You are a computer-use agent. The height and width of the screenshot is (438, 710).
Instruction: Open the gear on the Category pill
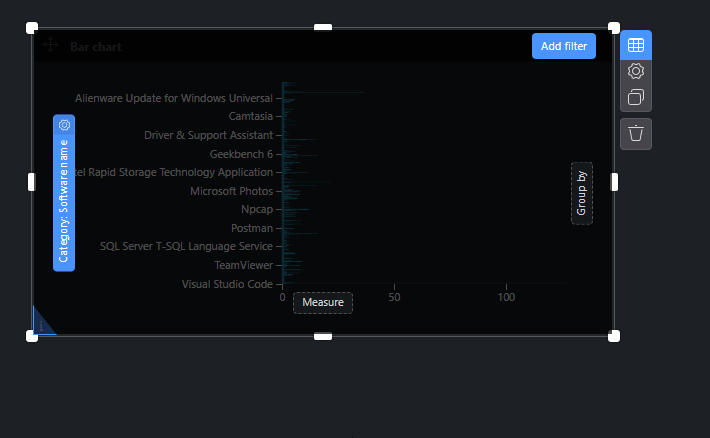pos(64,125)
